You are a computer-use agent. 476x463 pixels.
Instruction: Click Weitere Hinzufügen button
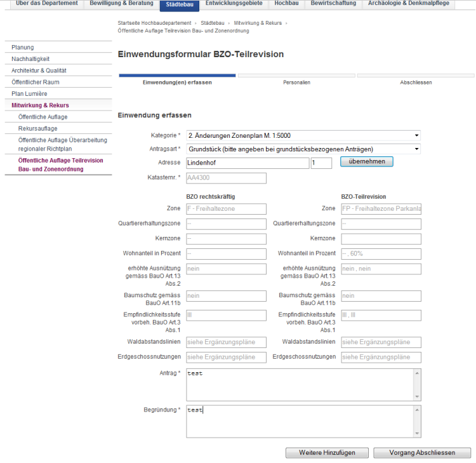pyautogui.click(x=327, y=453)
